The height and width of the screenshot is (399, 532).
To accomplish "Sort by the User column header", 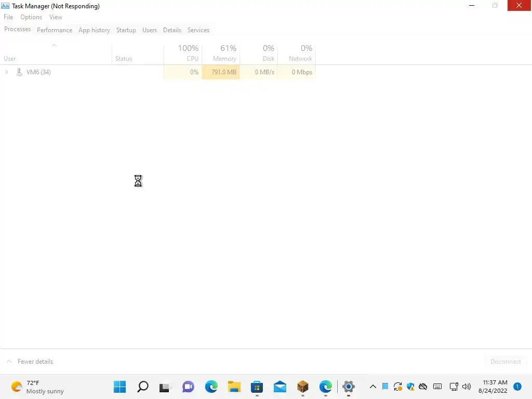I will 56,54.
